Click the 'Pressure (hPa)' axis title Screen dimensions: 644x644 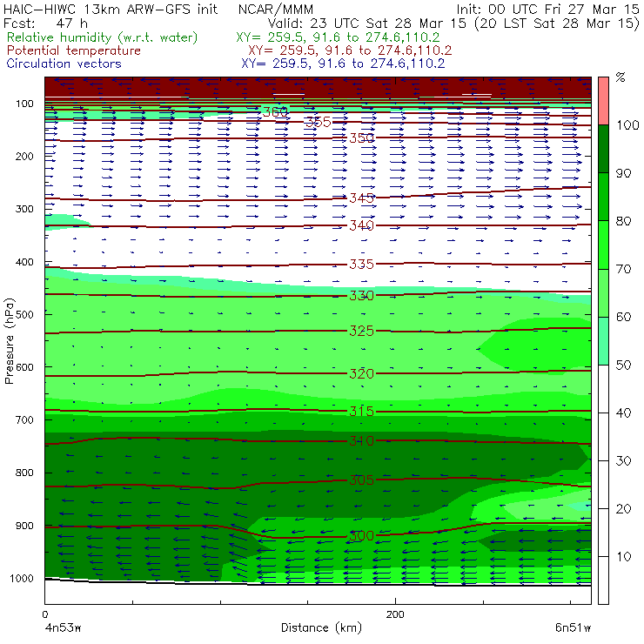coord(9,340)
